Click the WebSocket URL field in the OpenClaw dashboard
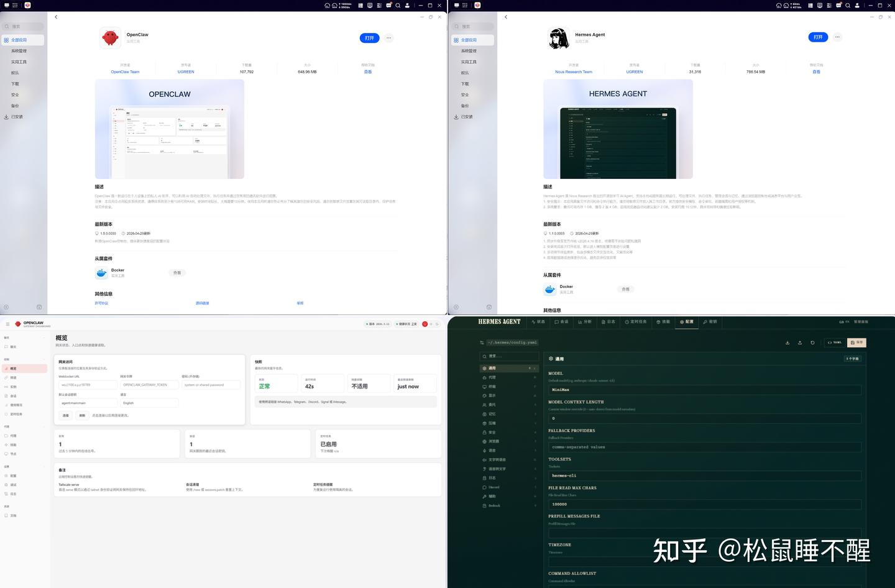Viewport: 895px width, 588px height. [88, 385]
